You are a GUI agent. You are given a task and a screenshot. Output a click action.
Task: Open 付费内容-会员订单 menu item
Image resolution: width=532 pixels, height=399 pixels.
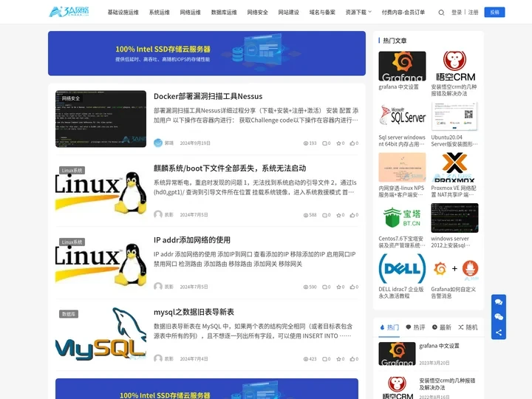coord(403,13)
